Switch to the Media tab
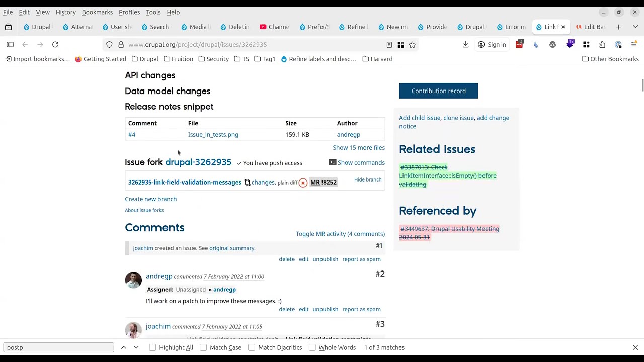The height and width of the screenshot is (362, 644). pos(195,27)
